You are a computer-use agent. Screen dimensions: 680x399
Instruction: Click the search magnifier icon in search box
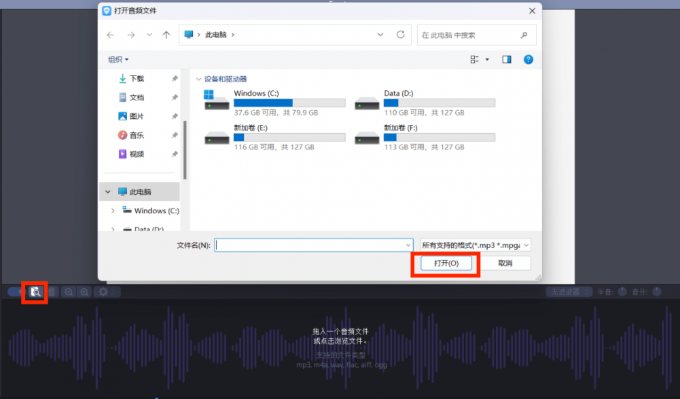(524, 35)
